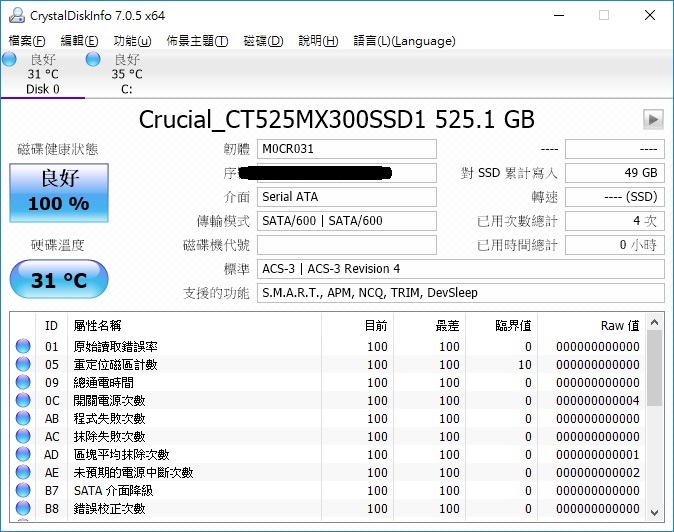
Task: Click raw value 000000000001 in AD row
Action: click(597, 455)
